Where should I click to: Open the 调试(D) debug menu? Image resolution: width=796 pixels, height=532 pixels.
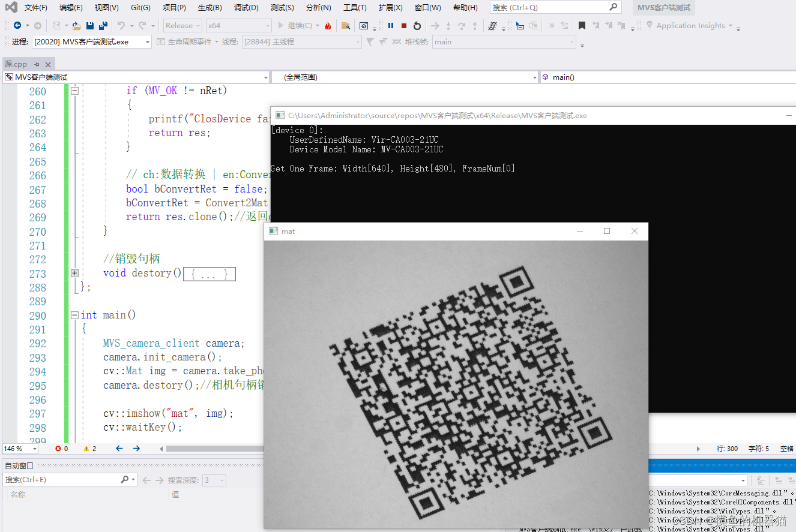[246, 8]
